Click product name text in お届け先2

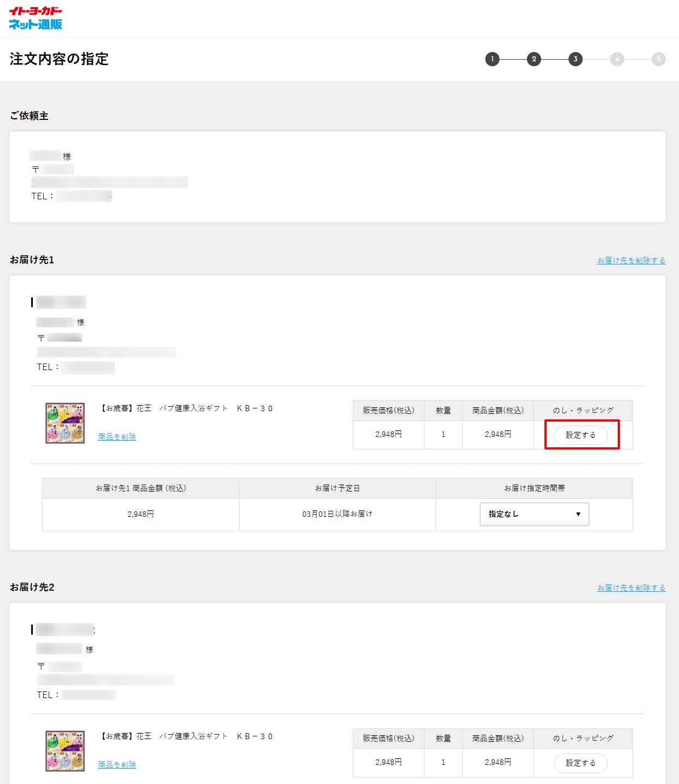click(186, 736)
